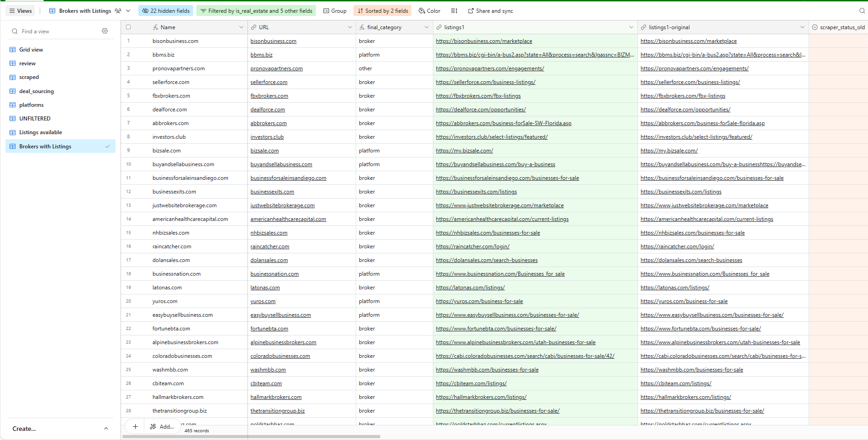Select the Listings available view

click(41, 132)
